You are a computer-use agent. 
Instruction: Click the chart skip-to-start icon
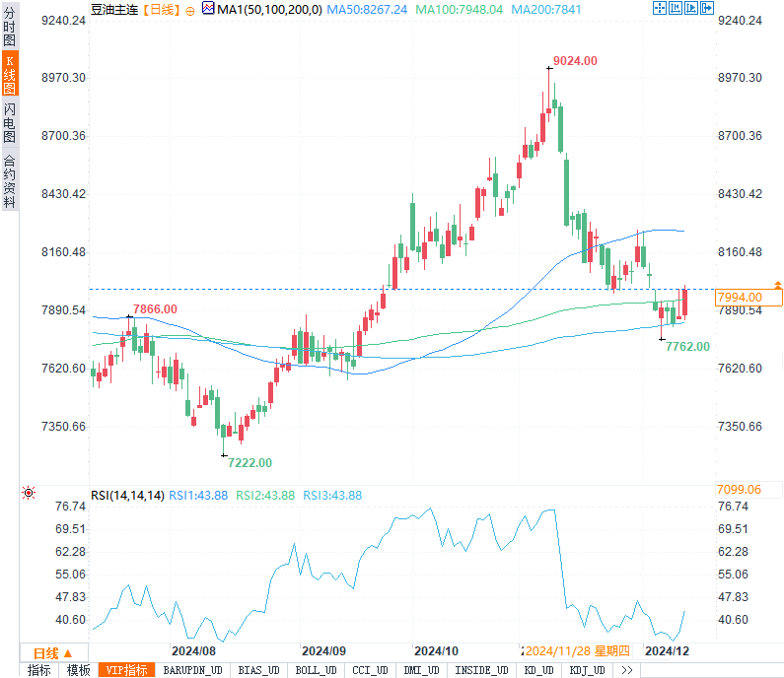point(676,8)
